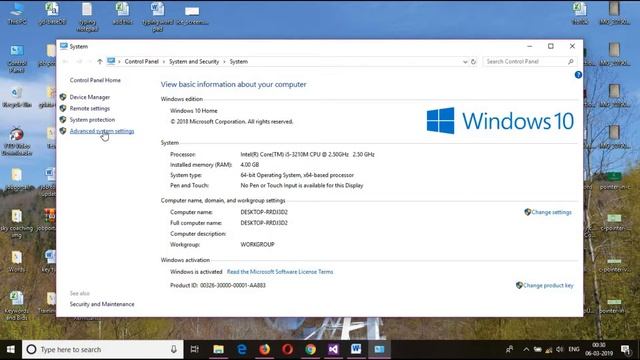Open File Explorer from the taskbar
Screen dimensions: 640x360
(x=218, y=349)
